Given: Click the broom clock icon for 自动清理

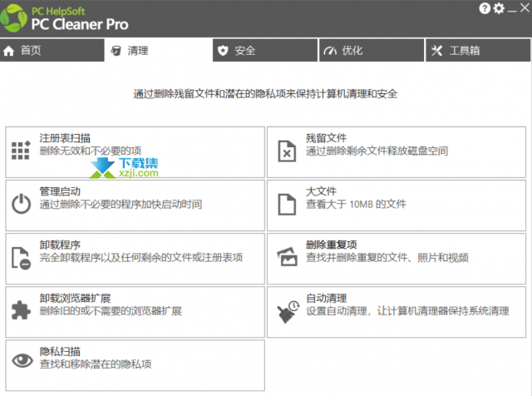Looking at the screenshot, I should [x=288, y=312].
